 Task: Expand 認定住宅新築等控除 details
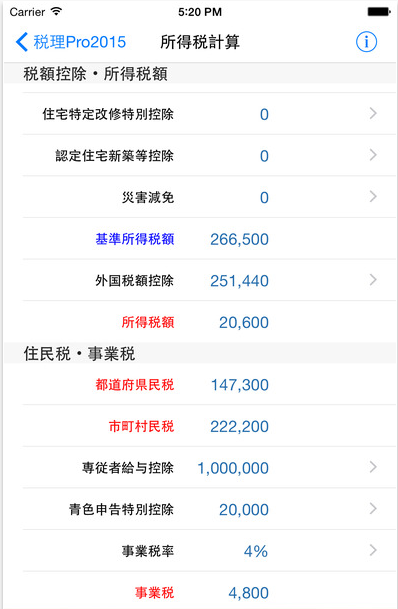coord(373,155)
